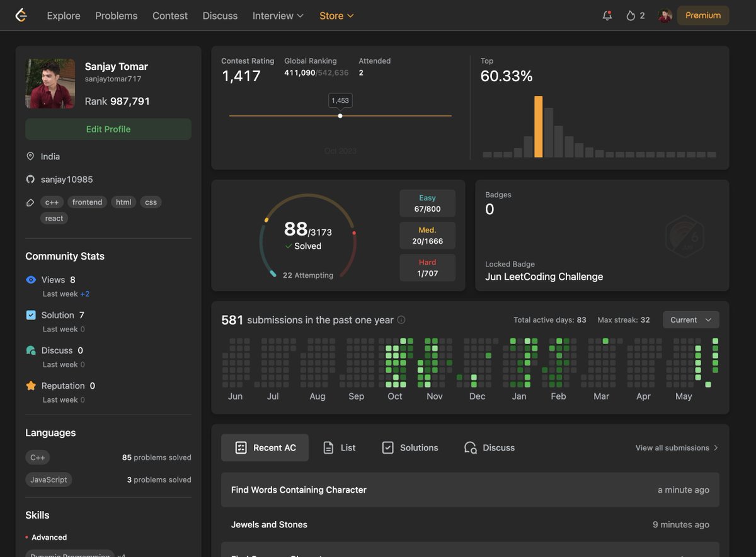
Task: Click the streak flame icon
Action: 631,16
